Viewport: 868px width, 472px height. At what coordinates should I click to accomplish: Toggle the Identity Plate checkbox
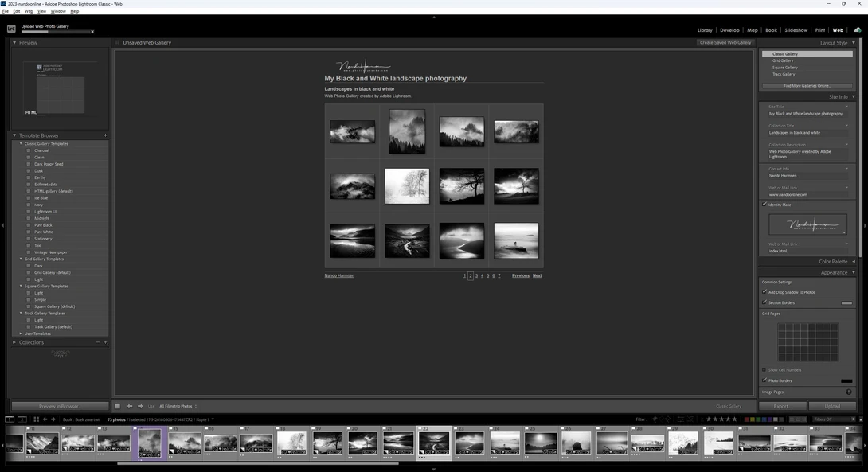[764, 205]
